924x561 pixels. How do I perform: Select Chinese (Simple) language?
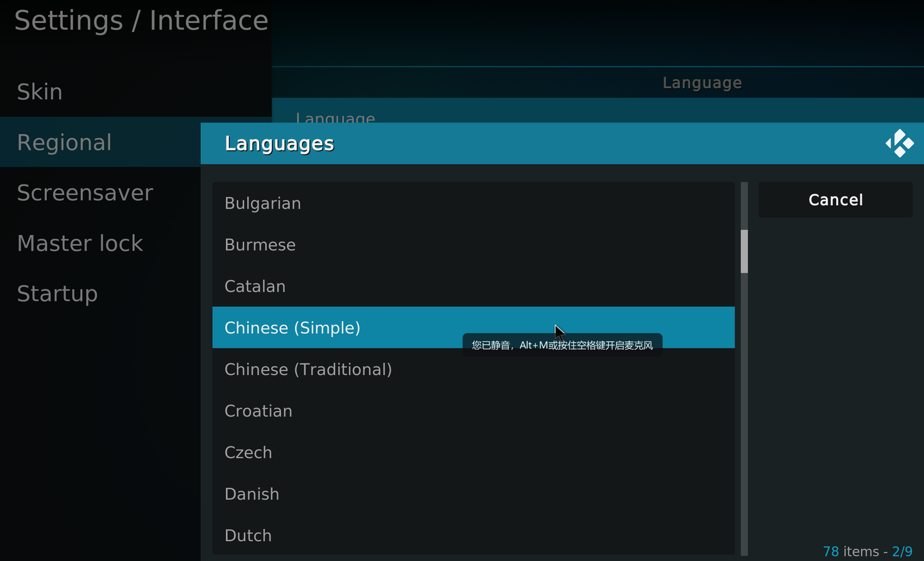[x=293, y=328]
